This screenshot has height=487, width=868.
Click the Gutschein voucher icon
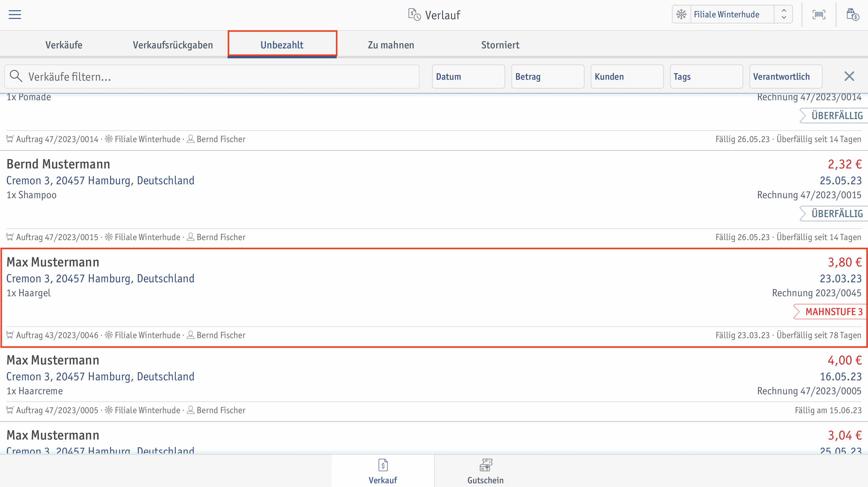coord(486,465)
